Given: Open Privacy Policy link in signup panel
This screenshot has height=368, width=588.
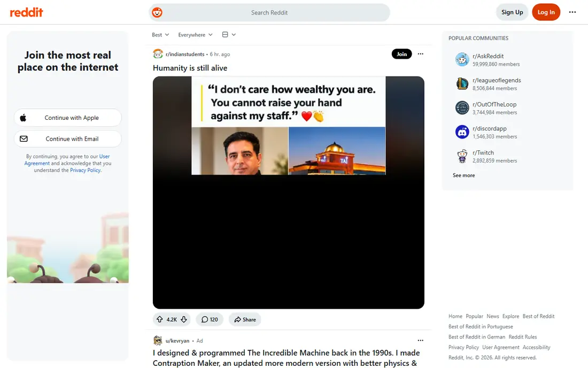Looking at the screenshot, I should click(86, 170).
